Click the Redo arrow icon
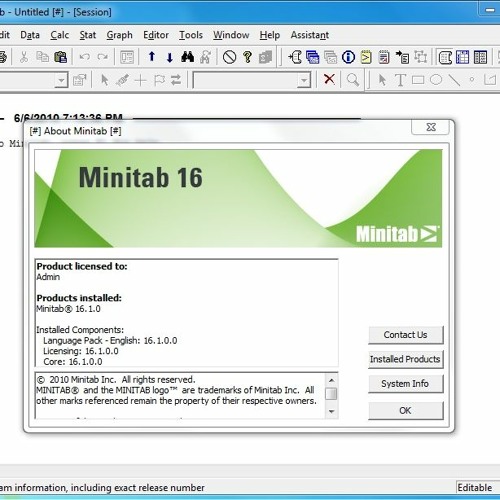Image resolution: width=500 pixels, height=500 pixels. [103, 57]
